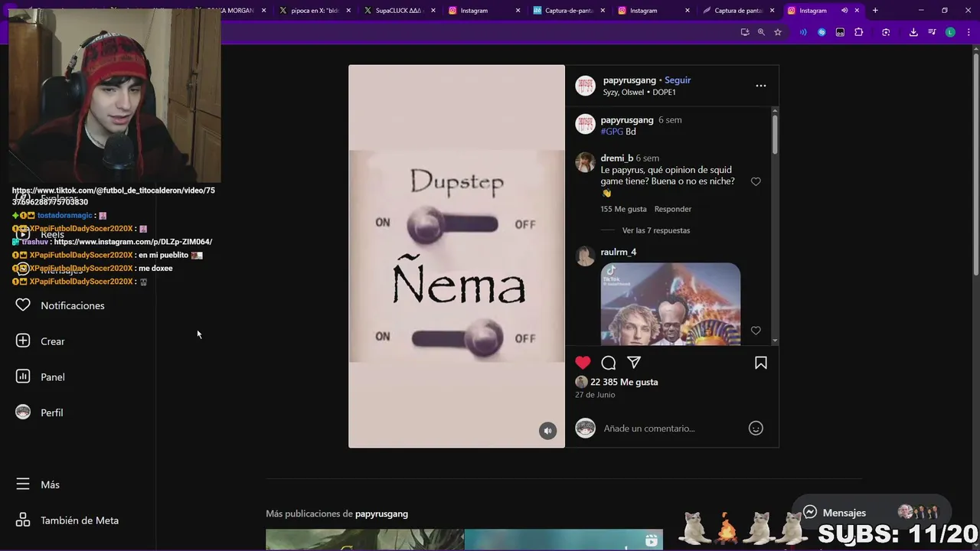The width and height of the screenshot is (980, 551).
Task: Like raulrm_4's comment
Action: (x=756, y=331)
